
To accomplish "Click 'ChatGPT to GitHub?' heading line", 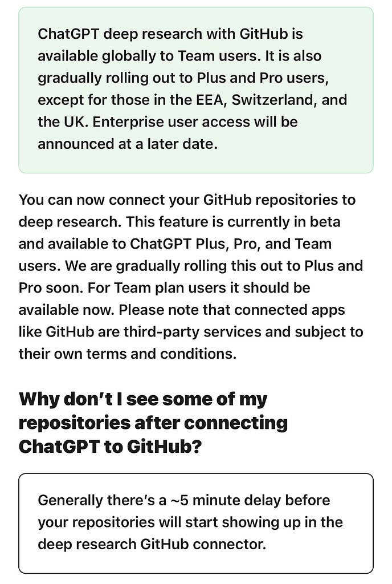I will pos(110,447).
